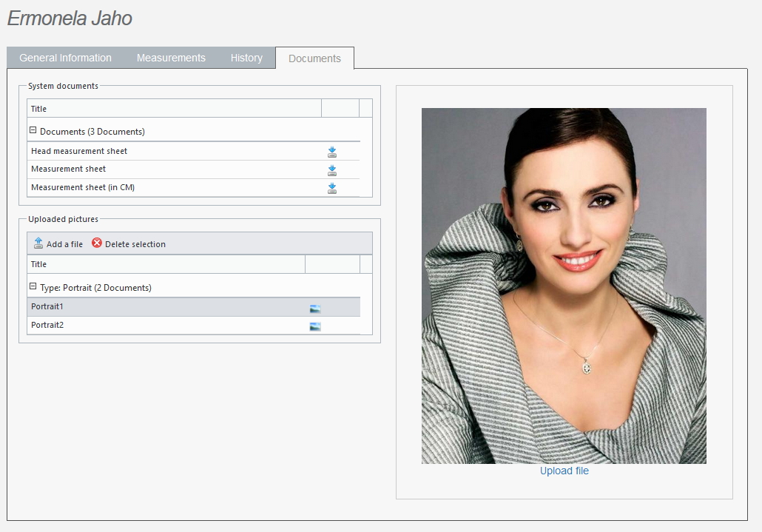Click the Ermonela Jaho page heading

70,18
